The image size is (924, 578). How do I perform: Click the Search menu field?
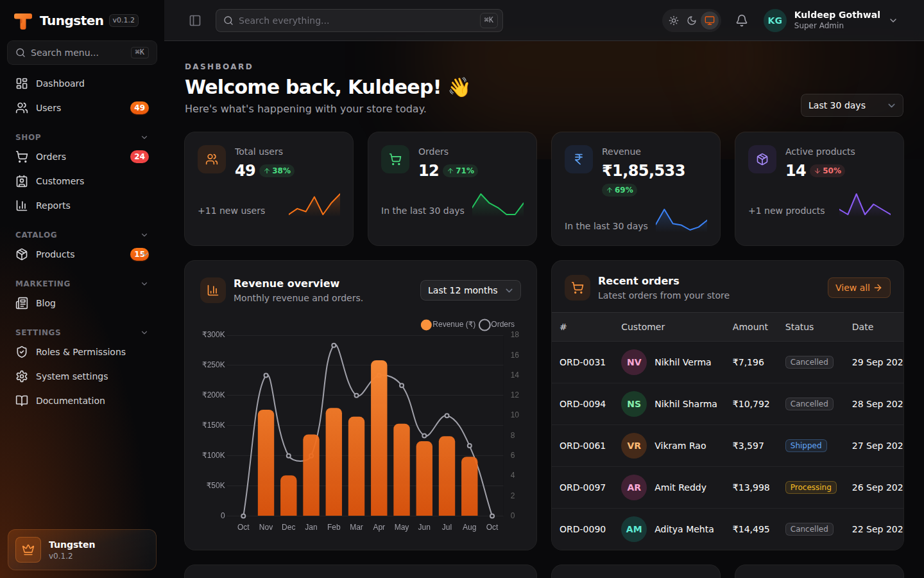tap(82, 53)
